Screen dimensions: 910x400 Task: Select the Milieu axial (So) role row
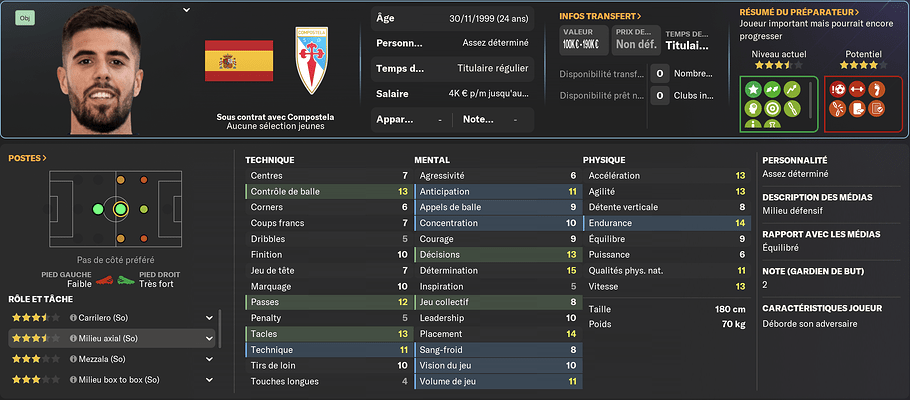[111, 338]
